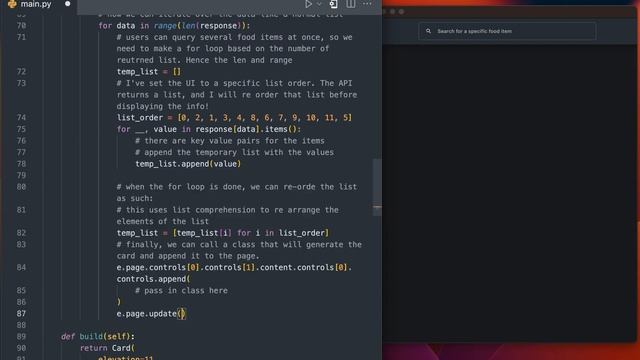Image resolution: width=640 pixels, height=360 pixels.
Task: Click line number 82 in the gutter
Action: pos(21,233)
